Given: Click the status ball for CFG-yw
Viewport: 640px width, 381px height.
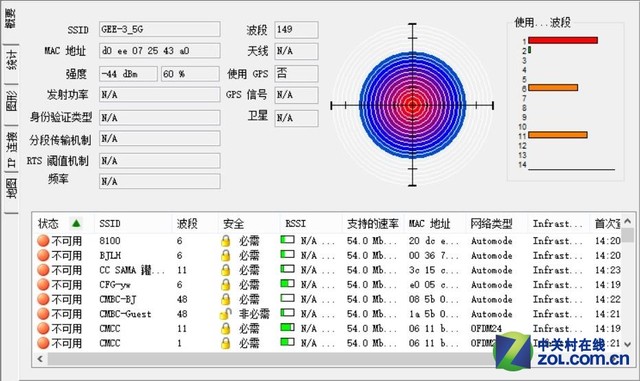Looking at the screenshot, I should point(43,285).
